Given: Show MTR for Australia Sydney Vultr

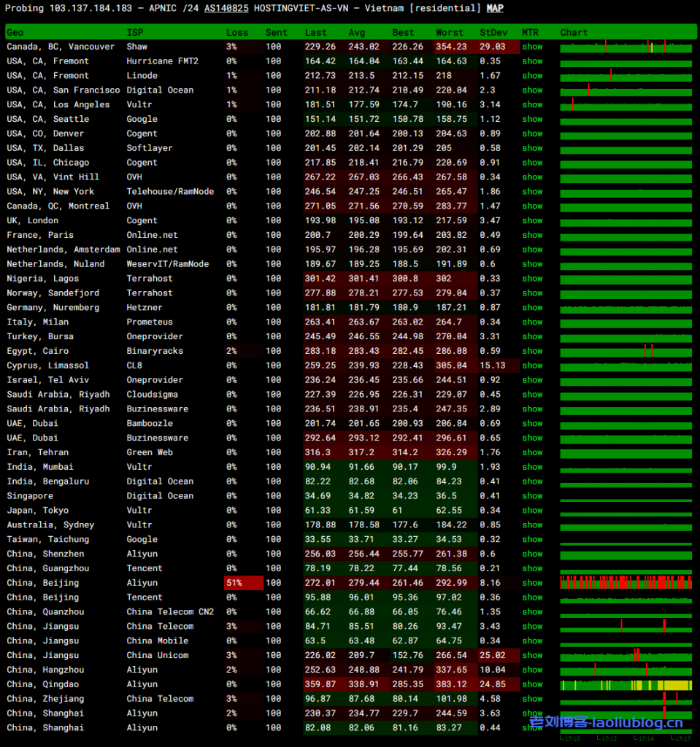Looking at the screenshot, I should click(x=532, y=525).
